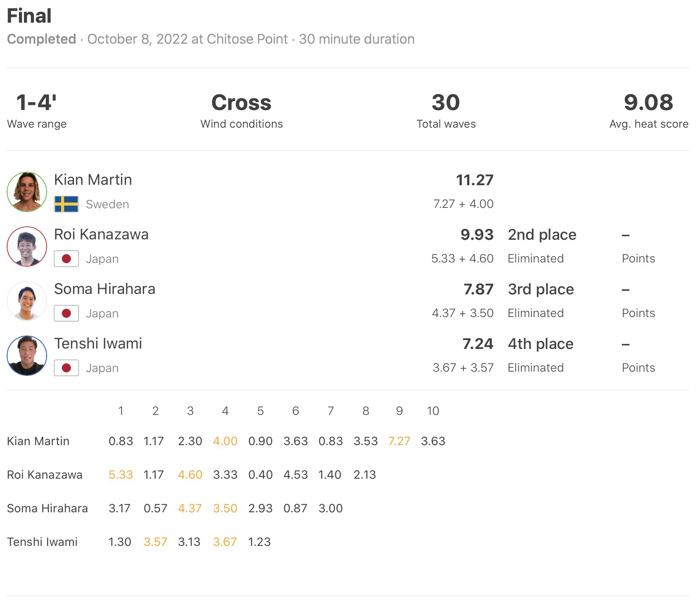Screen dimensions: 700x603
Task: Click the Sweden flag icon
Action: coord(66,204)
